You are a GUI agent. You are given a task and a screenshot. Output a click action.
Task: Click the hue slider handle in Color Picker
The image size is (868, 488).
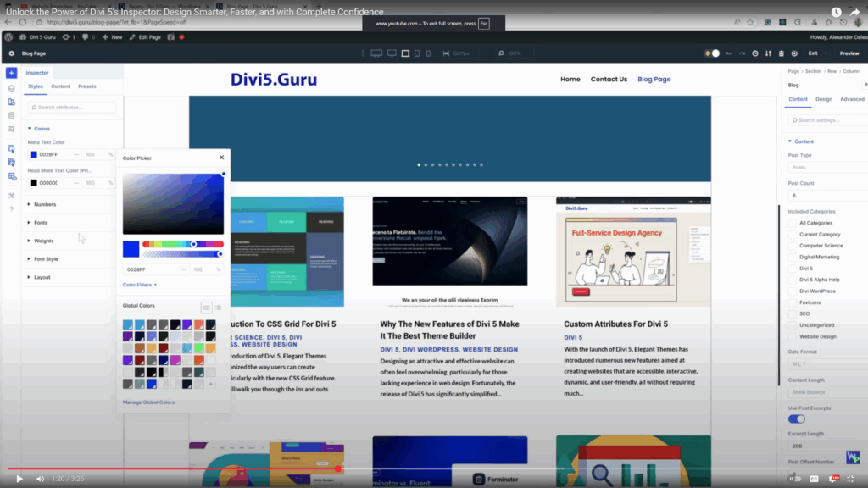pos(194,244)
